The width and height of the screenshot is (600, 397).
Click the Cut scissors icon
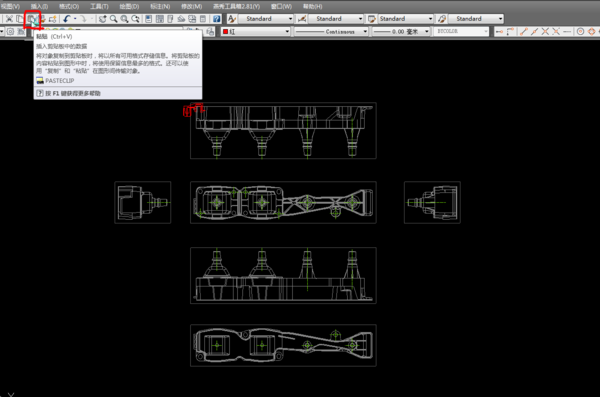10,19
